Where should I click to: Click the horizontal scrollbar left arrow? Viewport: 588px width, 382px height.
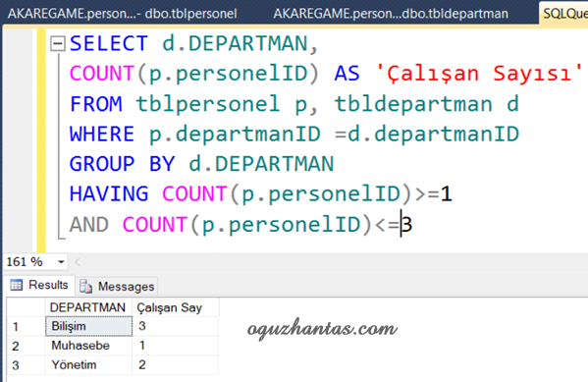point(78,262)
